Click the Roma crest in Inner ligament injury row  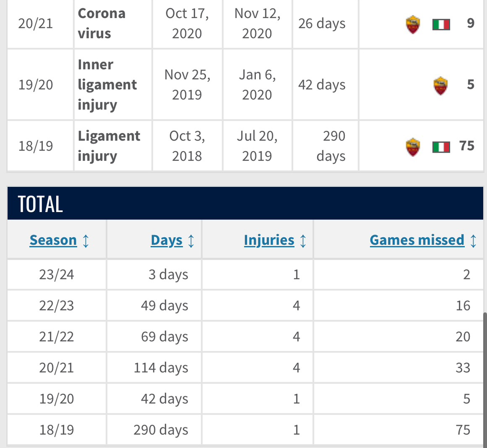pyautogui.click(x=440, y=86)
